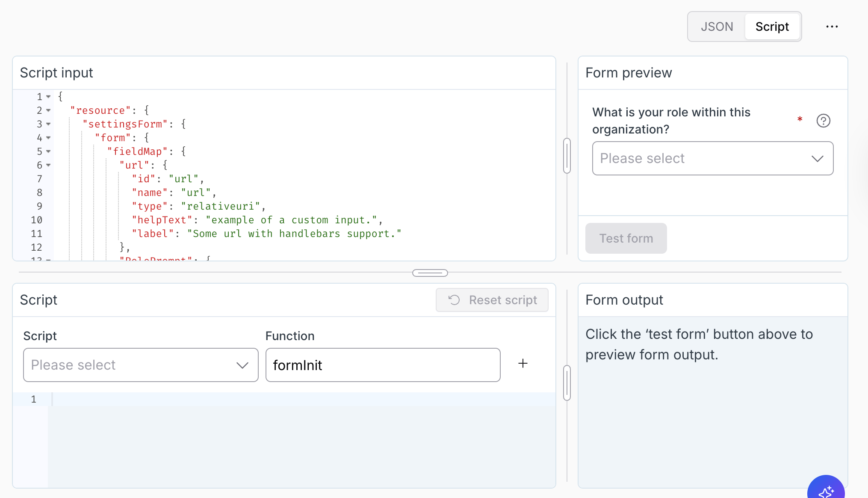Click the "id": "url" line
Viewport: 868px width, 498px height.
[168, 179]
